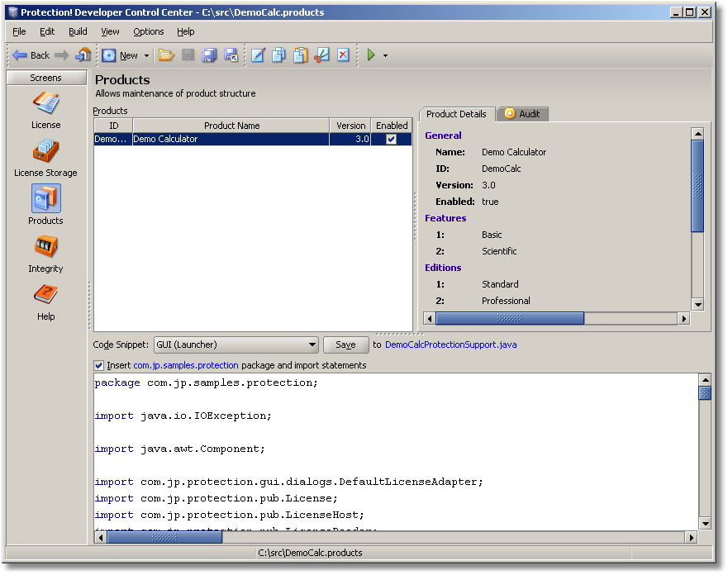The image size is (728, 575).
Task: Open the DemoCalcProtectionSupport.java link
Action: [450, 345]
